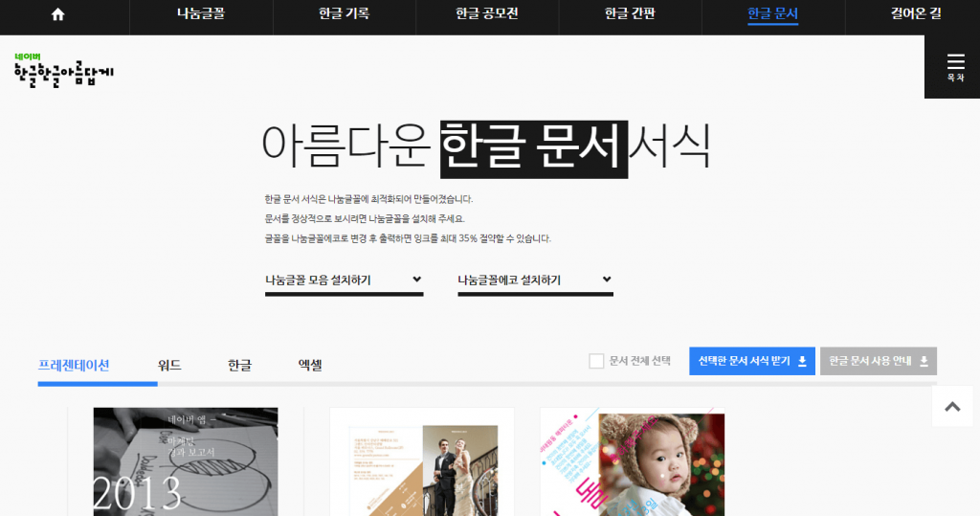Click the 선택한 문서 서식 받기 button
This screenshot has width=980, height=516.
[x=752, y=362]
